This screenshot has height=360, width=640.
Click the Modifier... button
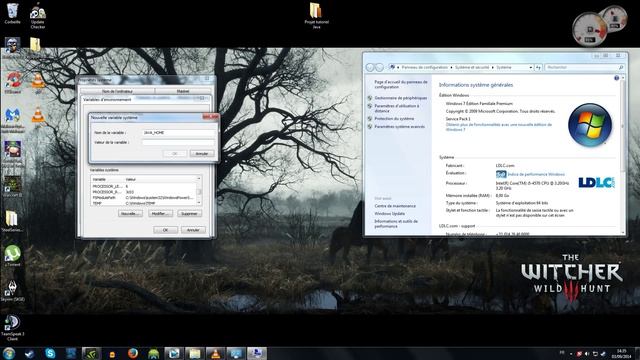point(160,213)
